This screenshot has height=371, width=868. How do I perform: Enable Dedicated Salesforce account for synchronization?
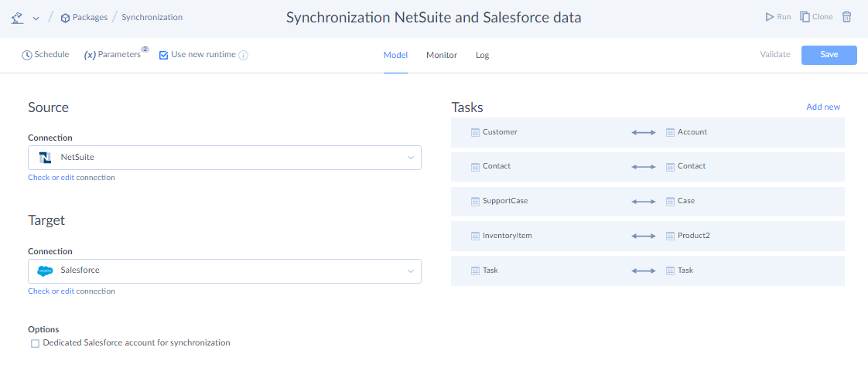[35, 343]
